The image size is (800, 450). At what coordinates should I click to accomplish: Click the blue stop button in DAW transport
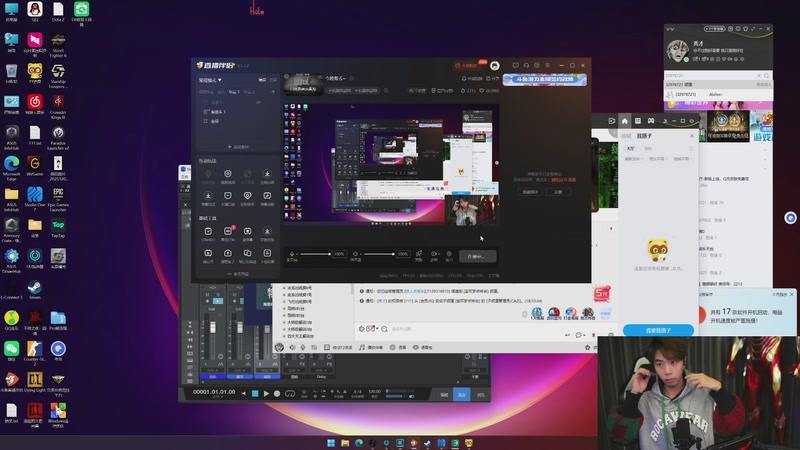click(x=255, y=393)
